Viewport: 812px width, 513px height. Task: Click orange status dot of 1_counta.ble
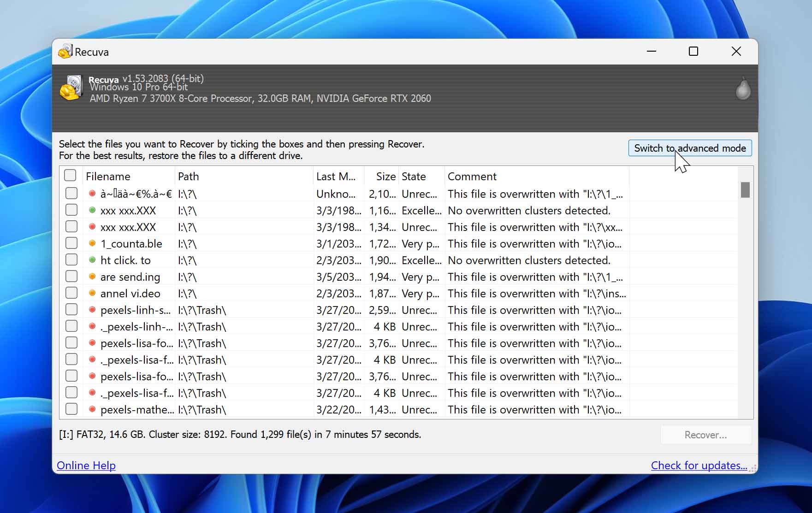pyautogui.click(x=92, y=243)
